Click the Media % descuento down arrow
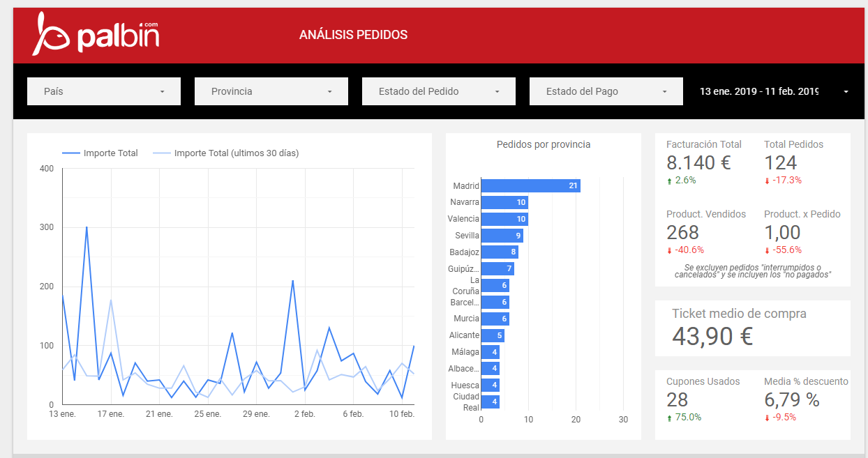 pos(767,418)
